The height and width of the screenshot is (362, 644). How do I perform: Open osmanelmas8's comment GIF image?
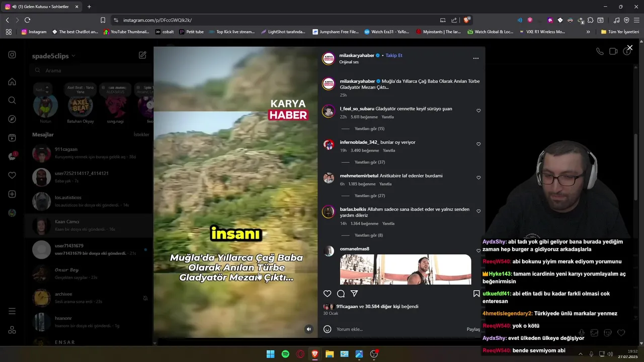tap(406, 269)
